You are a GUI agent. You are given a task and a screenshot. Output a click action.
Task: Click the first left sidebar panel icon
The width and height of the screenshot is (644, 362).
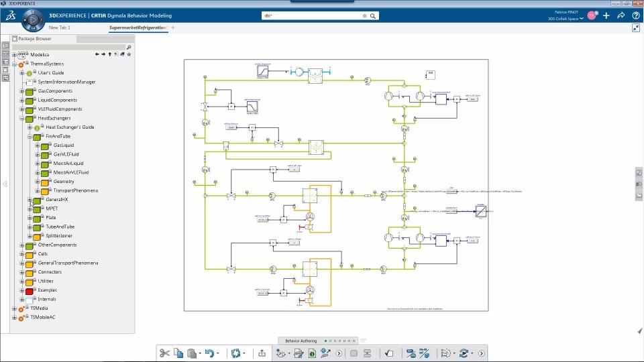tap(5, 46)
